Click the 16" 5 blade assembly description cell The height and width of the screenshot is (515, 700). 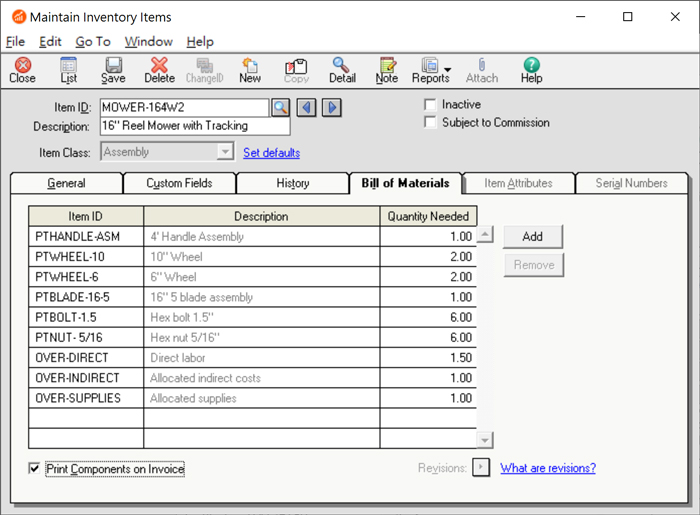tap(262, 297)
